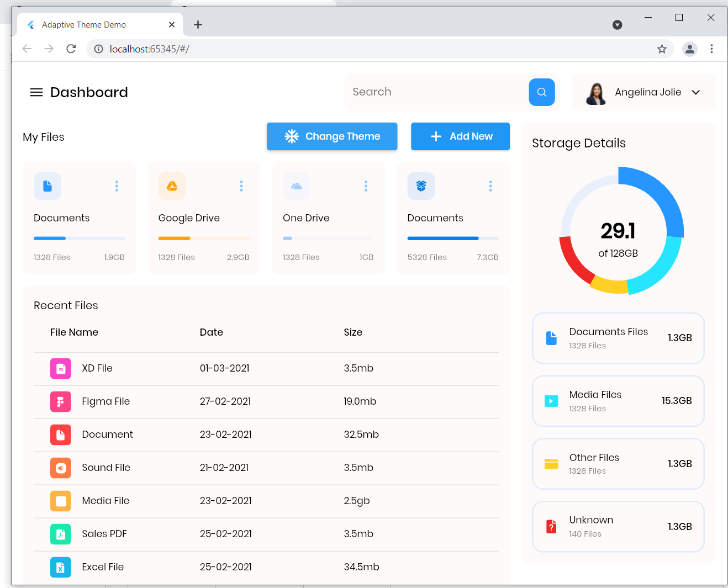Screen dimensions: 728x588
Task: Open the Media Files storage card
Action: coord(618,401)
